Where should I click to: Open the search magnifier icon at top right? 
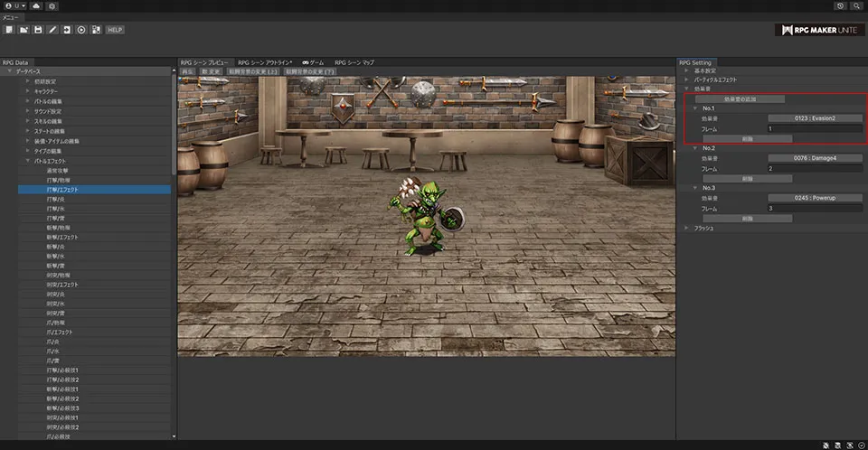(x=856, y=5)
